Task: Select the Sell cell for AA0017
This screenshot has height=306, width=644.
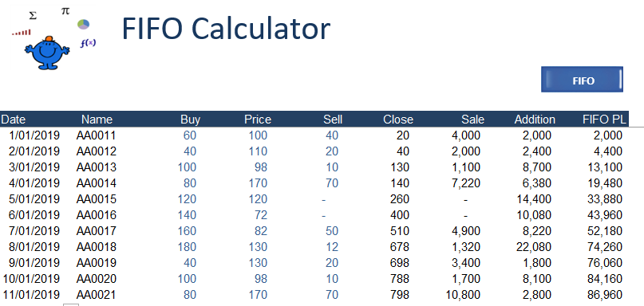Action: [332, 231]
